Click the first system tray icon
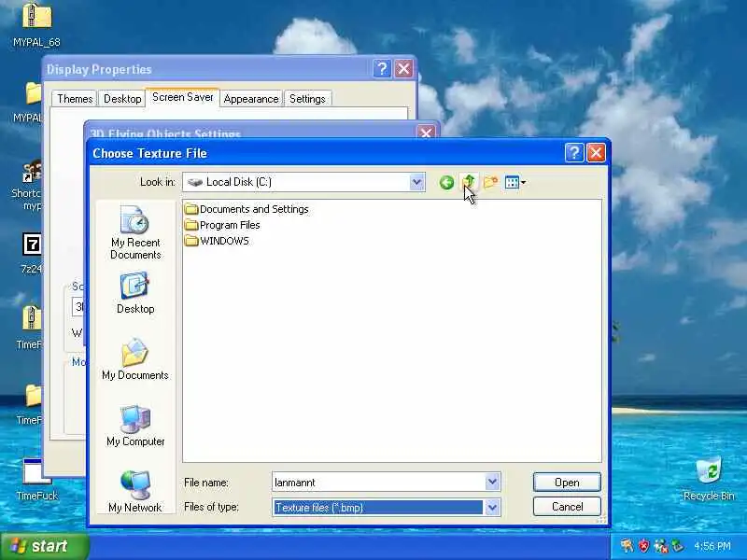 tap(627, 546)
